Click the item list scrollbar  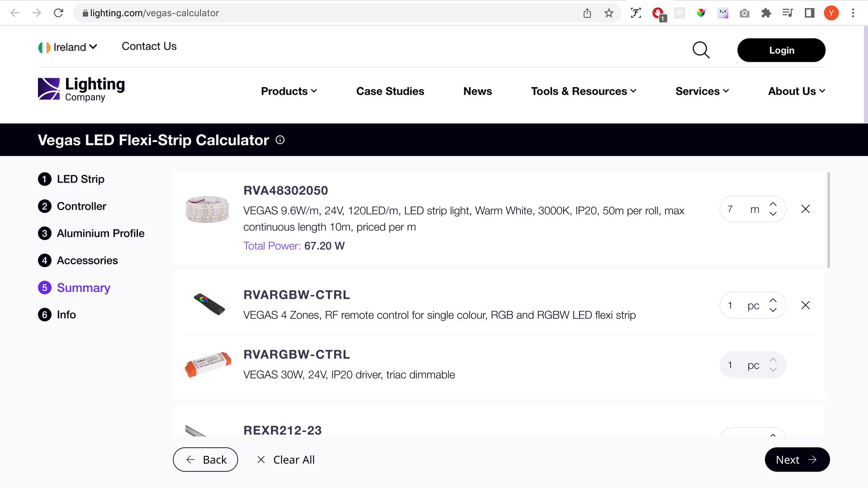click(x=828, y=220)
